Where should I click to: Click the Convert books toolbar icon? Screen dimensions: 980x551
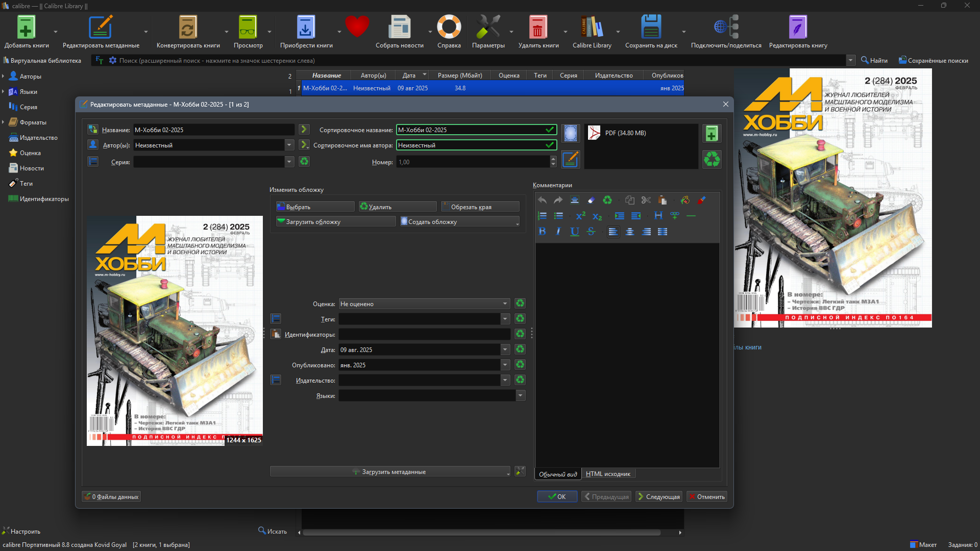click(x=188, y=27)
